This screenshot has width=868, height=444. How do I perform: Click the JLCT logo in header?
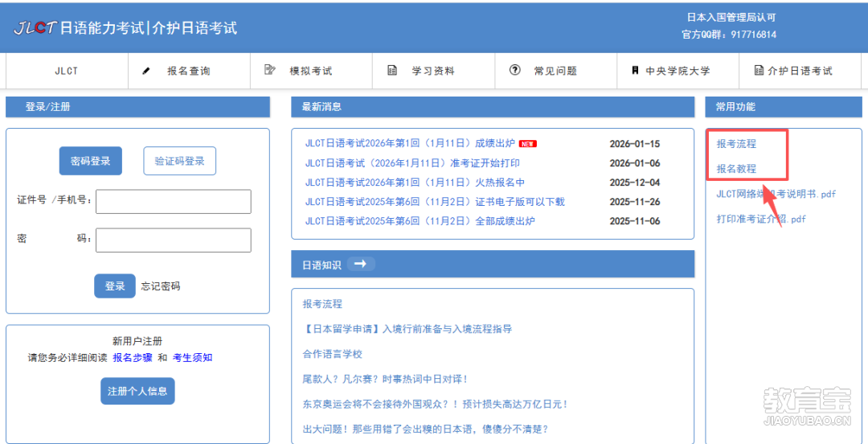(35, 28)
